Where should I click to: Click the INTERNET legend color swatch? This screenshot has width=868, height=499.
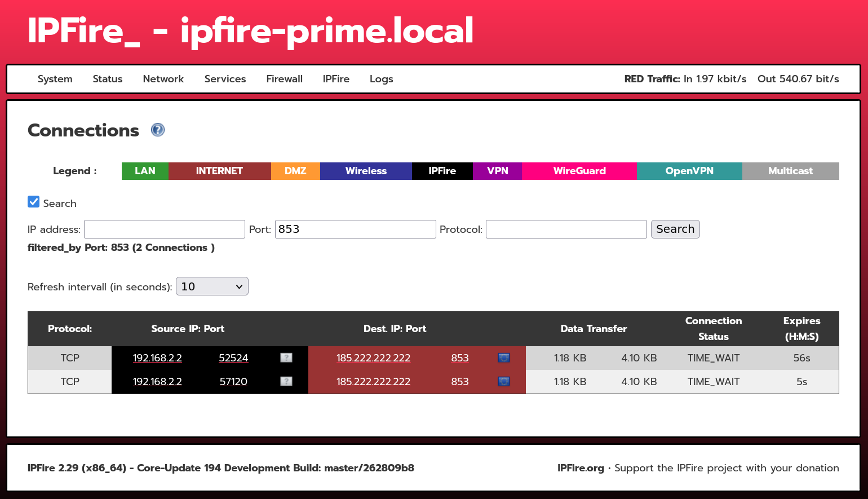[x=220, y=171]
